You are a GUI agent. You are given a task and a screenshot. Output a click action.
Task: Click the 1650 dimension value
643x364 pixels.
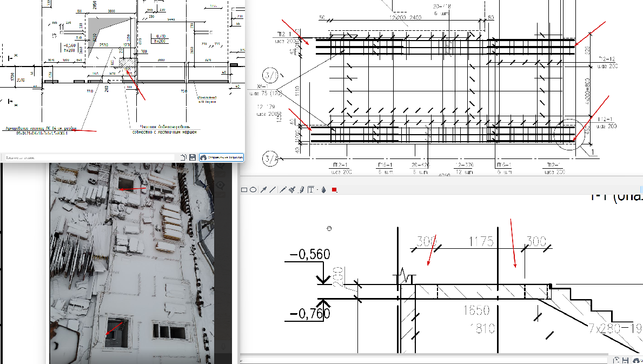click(476, 310)
